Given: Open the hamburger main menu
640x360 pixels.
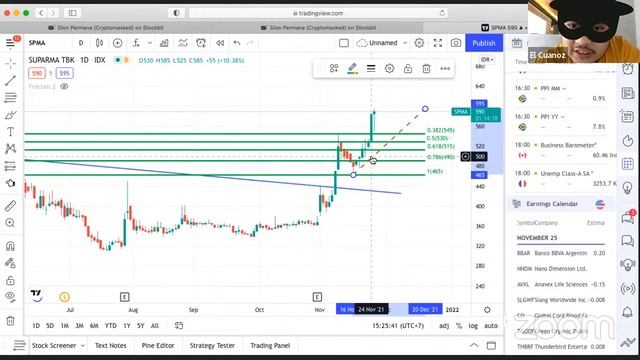Looking at the screenshot, I should pos(11,43).
